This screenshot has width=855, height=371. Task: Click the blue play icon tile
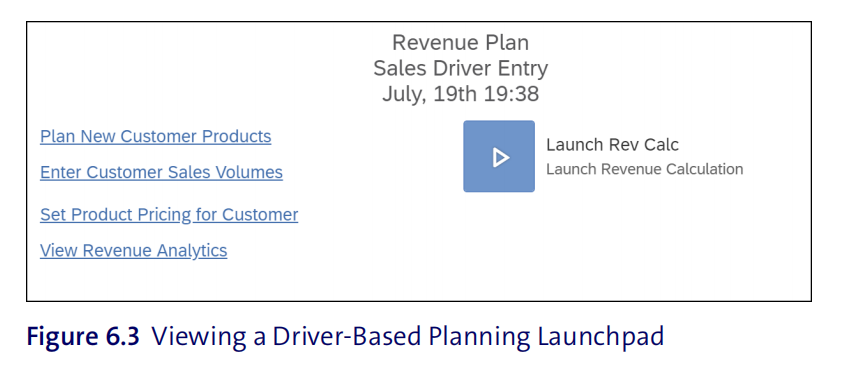(499, 157)
